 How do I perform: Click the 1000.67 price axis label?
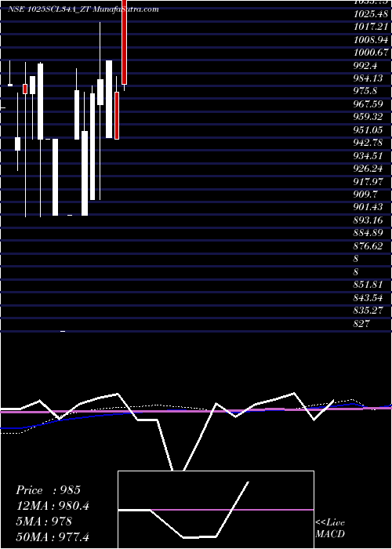371,53
